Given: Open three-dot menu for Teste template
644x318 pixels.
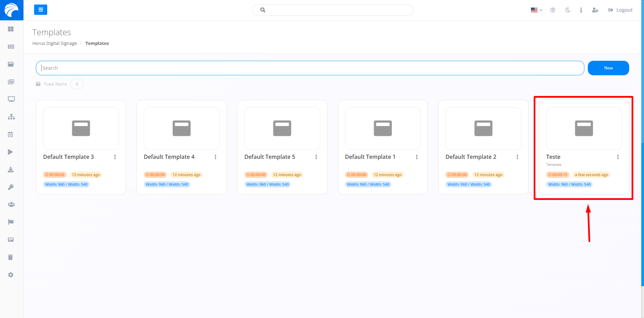Looking at the screenshot, I should point(618,157).
